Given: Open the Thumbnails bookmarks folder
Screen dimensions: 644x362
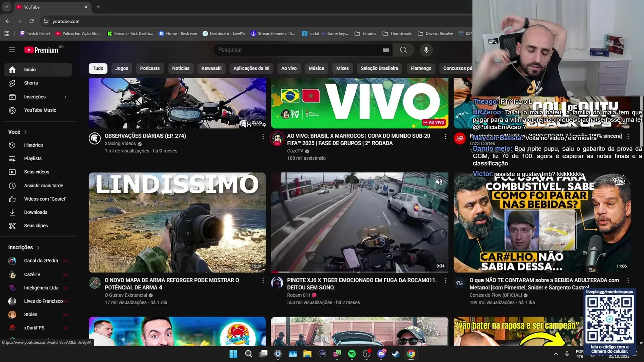Looking at the screenshot, I should (396, 34).
